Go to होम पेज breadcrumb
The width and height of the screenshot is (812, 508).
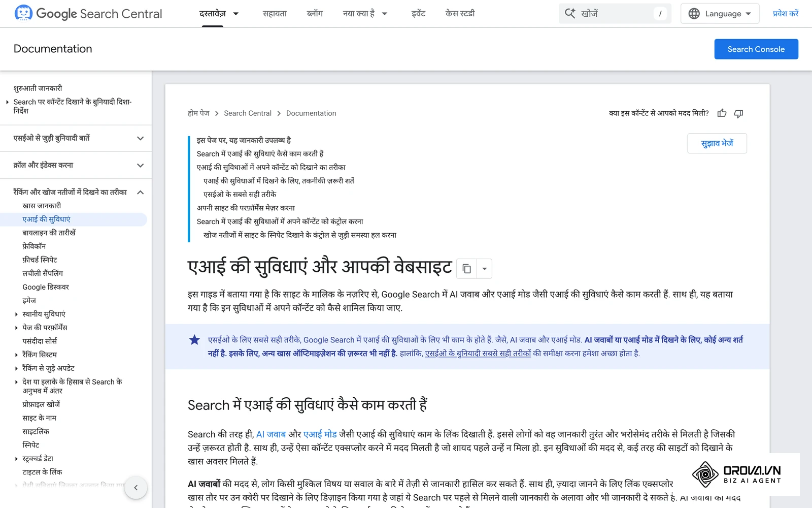(198, 113)
